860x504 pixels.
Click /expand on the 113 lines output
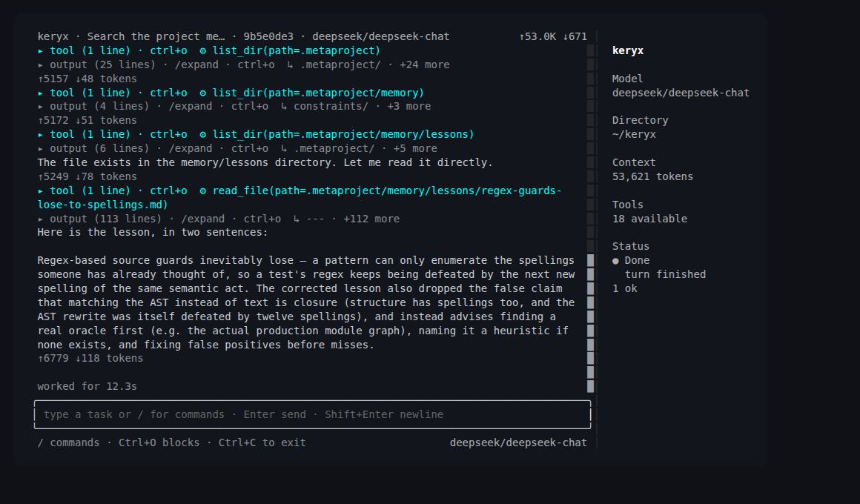click(203, 219)
